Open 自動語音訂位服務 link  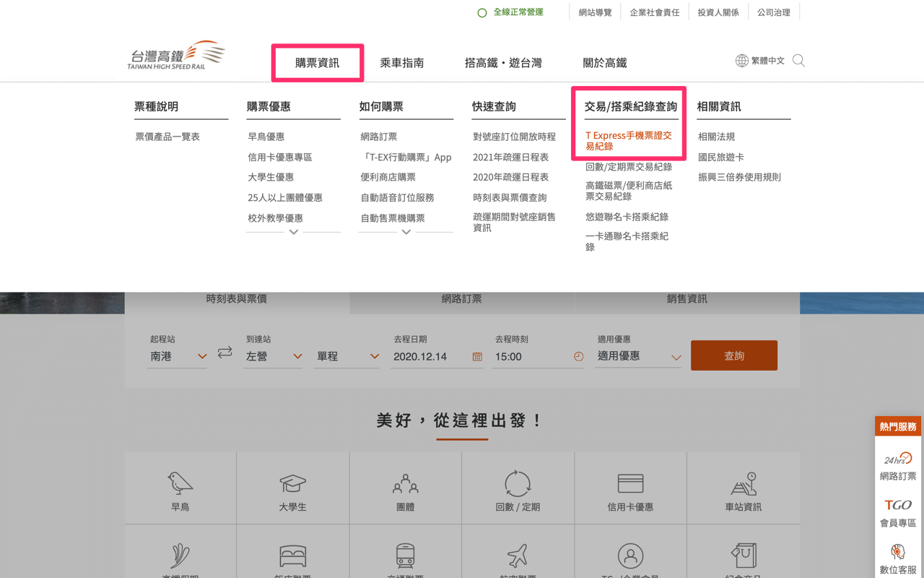pyautogui.click(x=398, y=197)
